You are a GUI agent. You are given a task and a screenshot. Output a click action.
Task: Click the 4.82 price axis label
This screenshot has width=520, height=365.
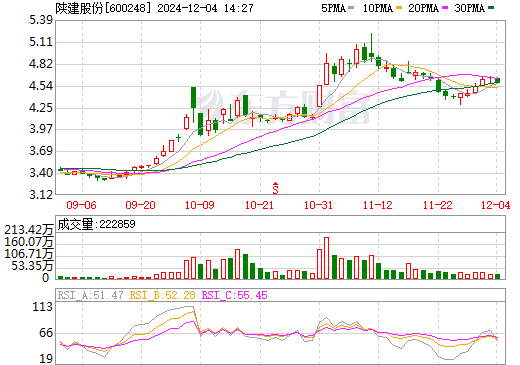point(41,64)
